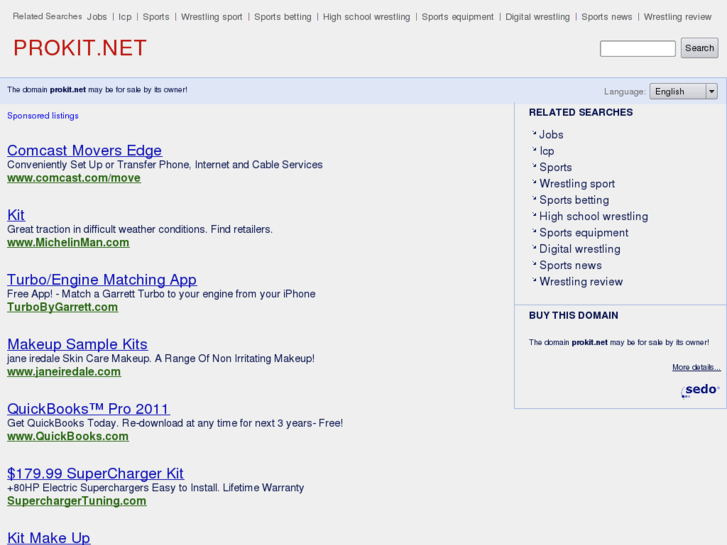Viewport: 727px width, 545px height.
Task: Select Digital wrestling in sidebar list
Action: [580, 249]
